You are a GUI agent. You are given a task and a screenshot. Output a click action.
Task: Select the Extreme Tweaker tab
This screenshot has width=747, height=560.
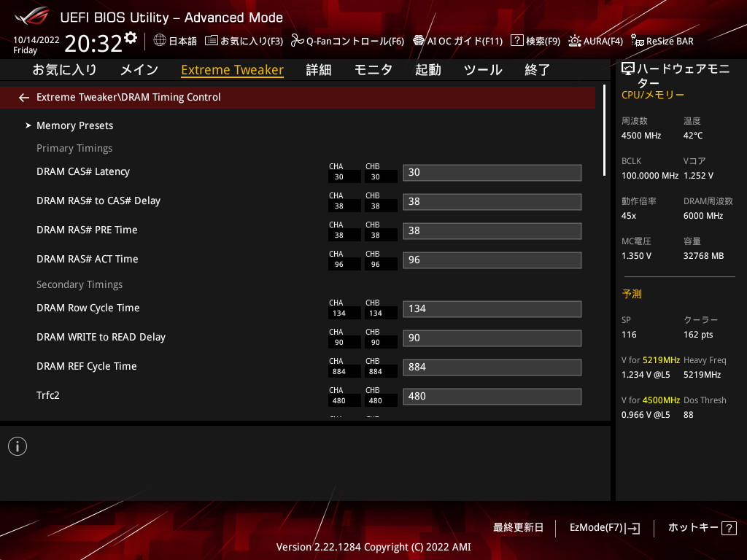click(233, 70)
